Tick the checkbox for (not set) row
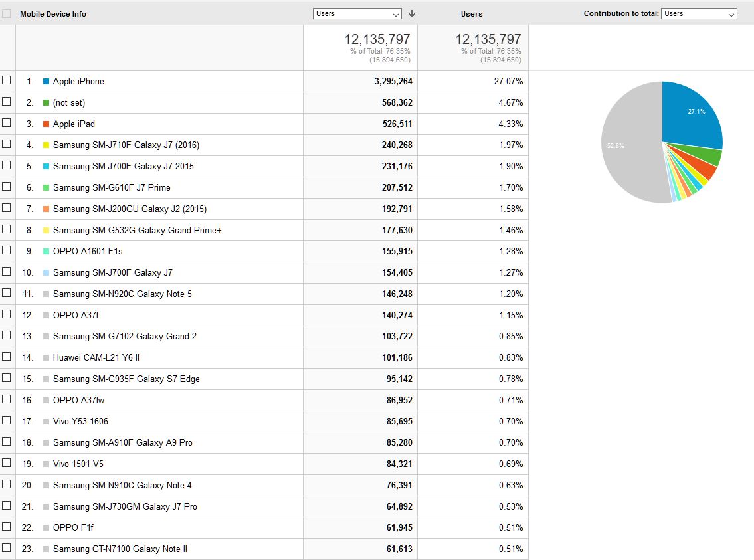The height and width of the screenshot is (560, 754). click(6, 102)
